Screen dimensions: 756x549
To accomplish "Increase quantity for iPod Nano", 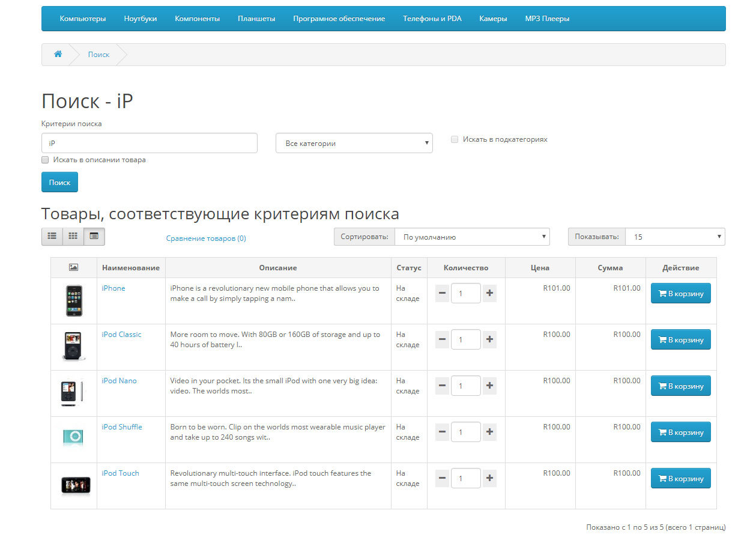I will (489, 386).
